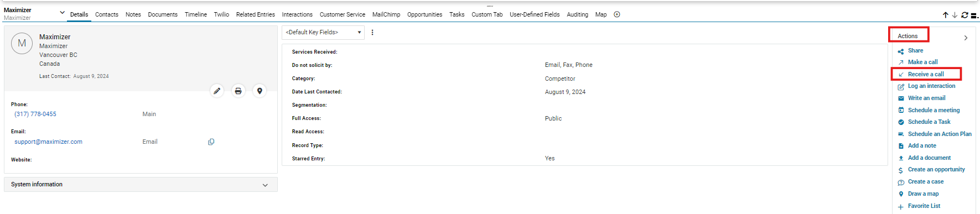Click the Schedule a Task checkmark icon

(901, 122)
